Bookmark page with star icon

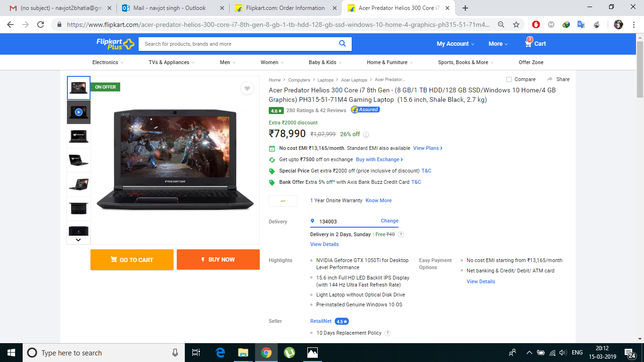(x=516, y=25)
